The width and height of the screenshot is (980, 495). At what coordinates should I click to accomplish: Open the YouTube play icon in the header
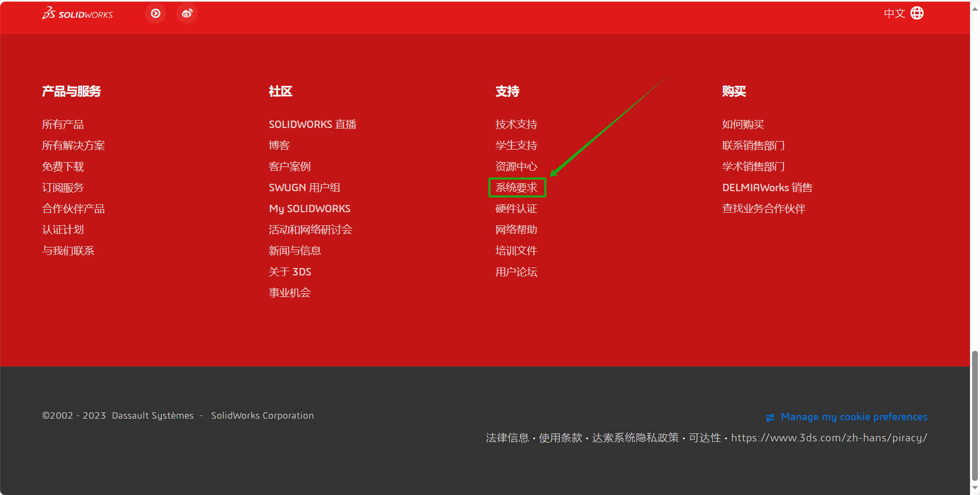pos(155,13)
